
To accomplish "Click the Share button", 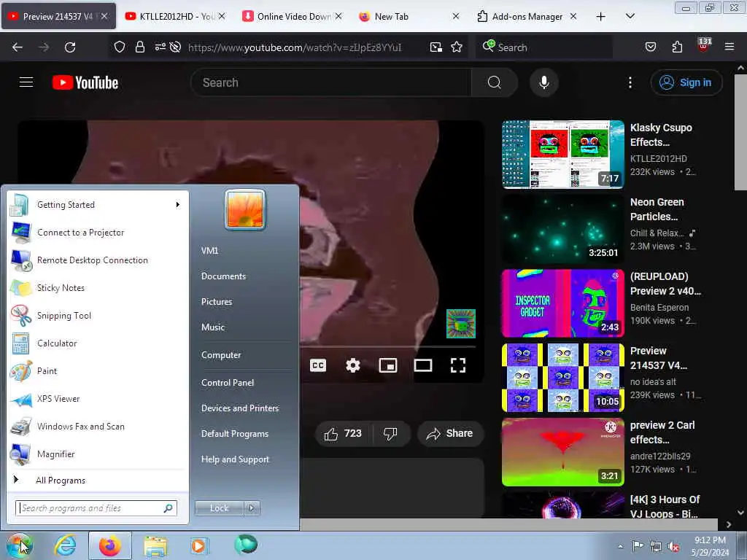I will tap(450, 433).
